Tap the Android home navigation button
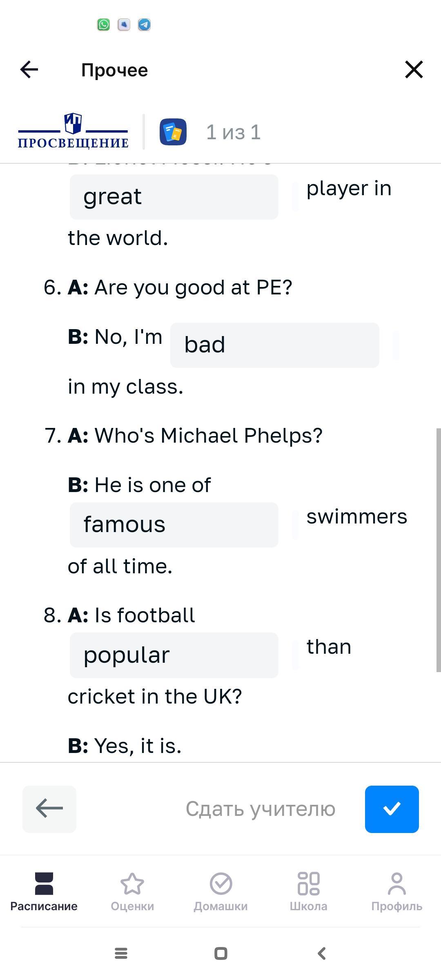The width and height of the screenshot is (441, 980). click(x=221, y=953)
